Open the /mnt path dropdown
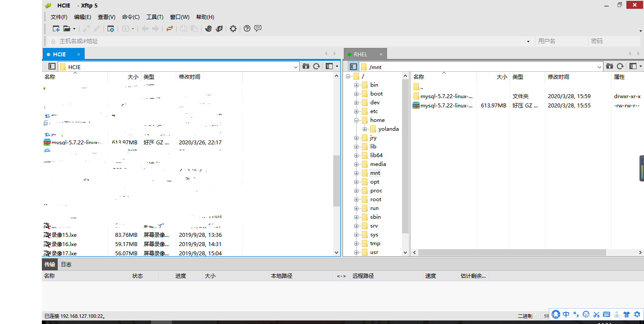This screenshot has width=644, height=324. [599, 67]
